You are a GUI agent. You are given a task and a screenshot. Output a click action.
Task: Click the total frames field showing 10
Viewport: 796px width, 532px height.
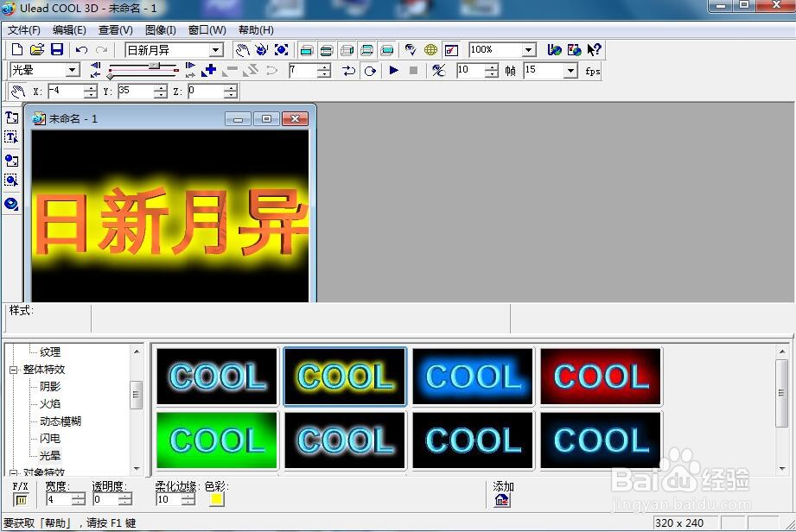[470, 70]
